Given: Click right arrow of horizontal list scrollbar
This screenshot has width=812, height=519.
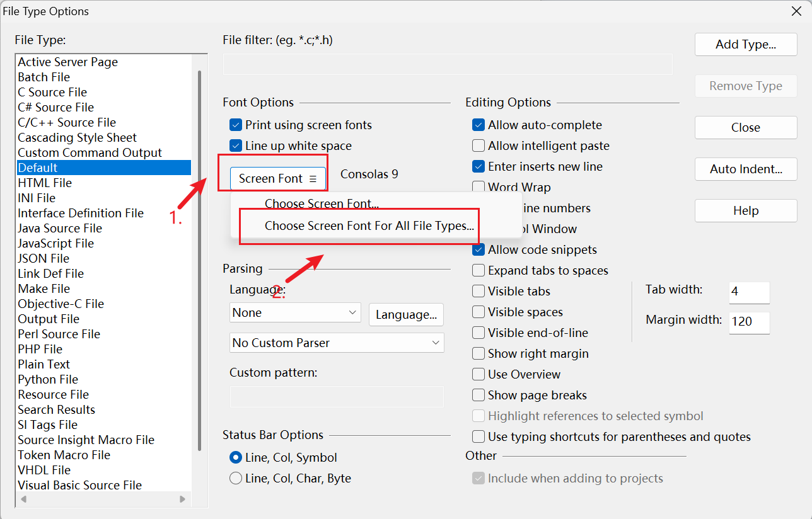Looking at the screenshot, I should pos(183,499).
